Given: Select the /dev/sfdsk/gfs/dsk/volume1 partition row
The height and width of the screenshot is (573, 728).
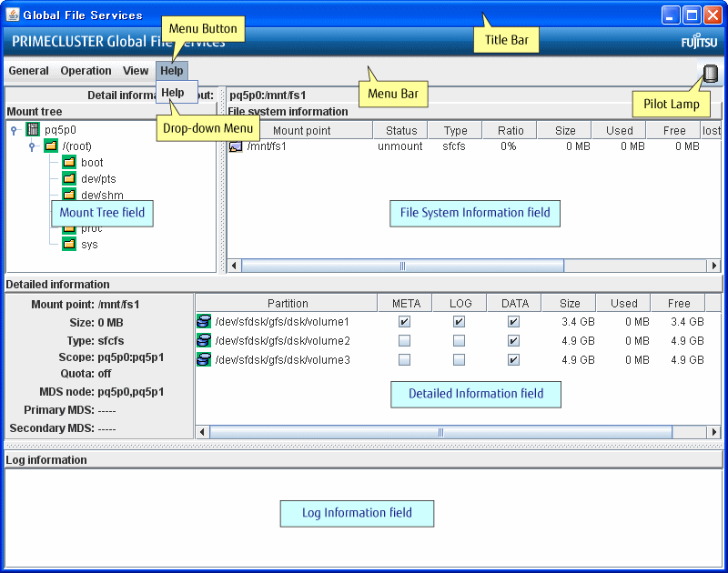Looking at the screenshot, I should click(459, 322).
